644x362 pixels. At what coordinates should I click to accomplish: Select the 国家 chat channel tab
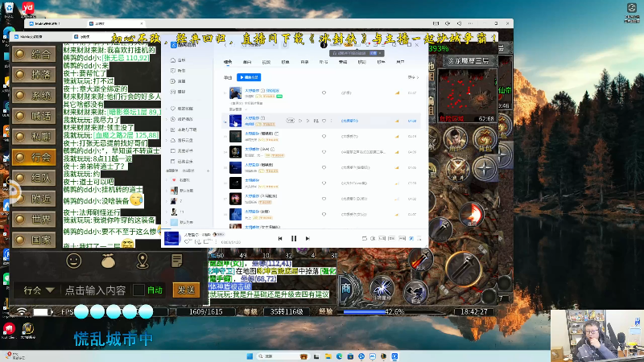coord(34,240)
